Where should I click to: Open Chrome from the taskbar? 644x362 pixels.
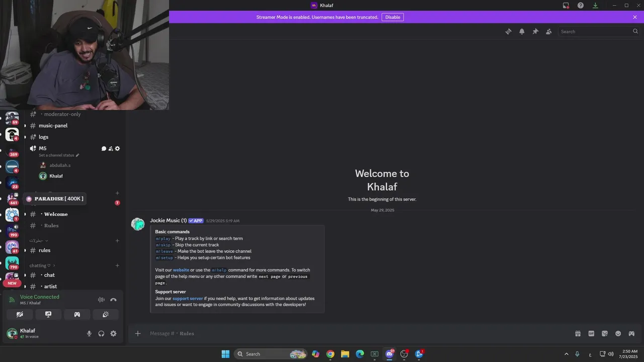[x=330, y=354]
